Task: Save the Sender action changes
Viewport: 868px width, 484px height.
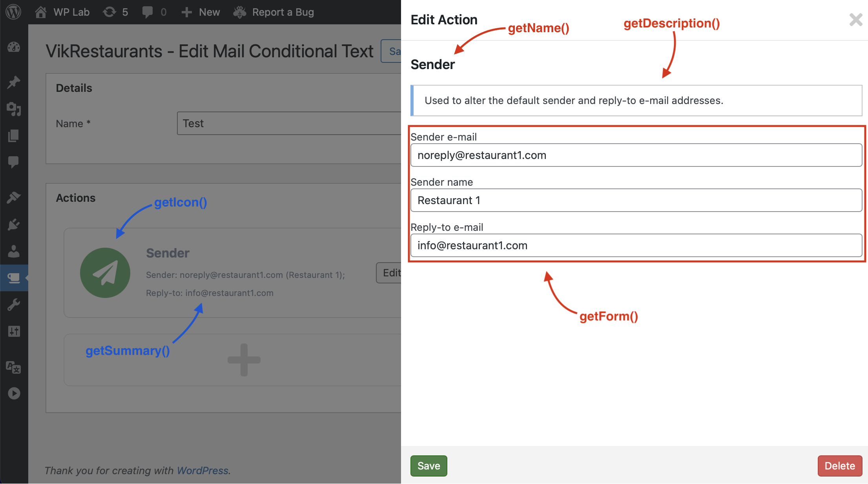Action: pyautogui.click(x=428, y=465)
